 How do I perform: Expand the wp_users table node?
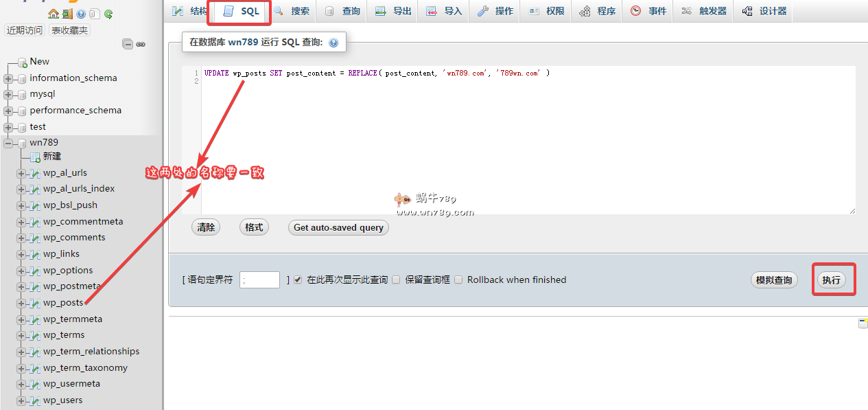click(x=20, y=400)
